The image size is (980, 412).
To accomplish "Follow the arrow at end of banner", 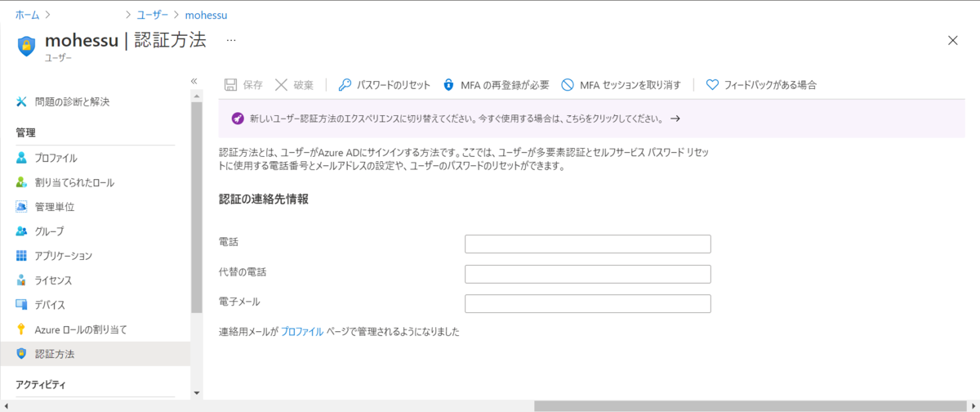I will point(675,119).
